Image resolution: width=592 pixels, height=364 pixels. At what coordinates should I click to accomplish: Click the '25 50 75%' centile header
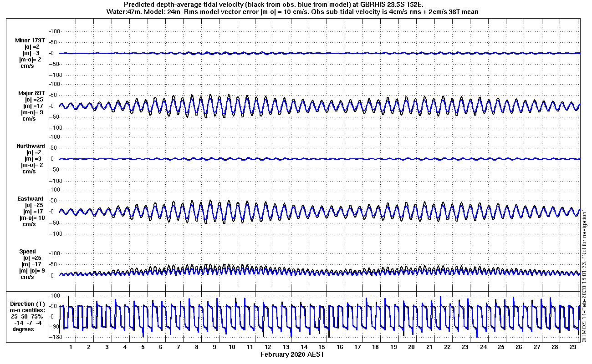click(28, 317)
